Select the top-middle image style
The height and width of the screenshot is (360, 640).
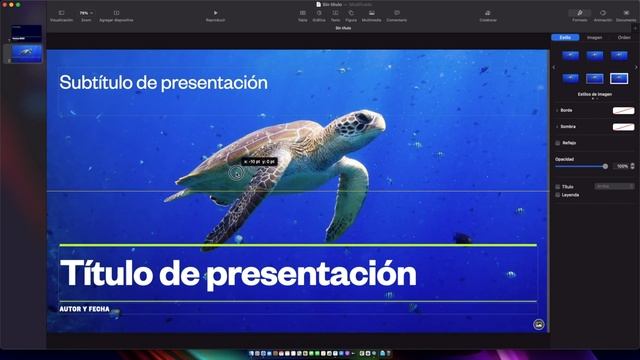pos(595,55)
